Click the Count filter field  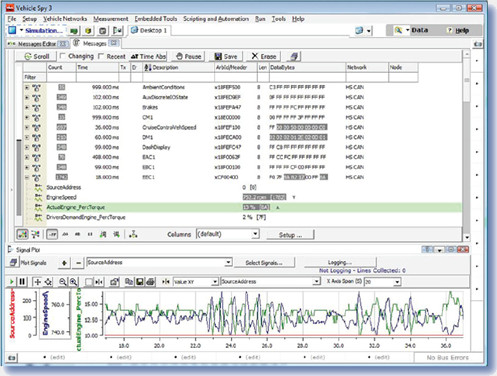61,77
